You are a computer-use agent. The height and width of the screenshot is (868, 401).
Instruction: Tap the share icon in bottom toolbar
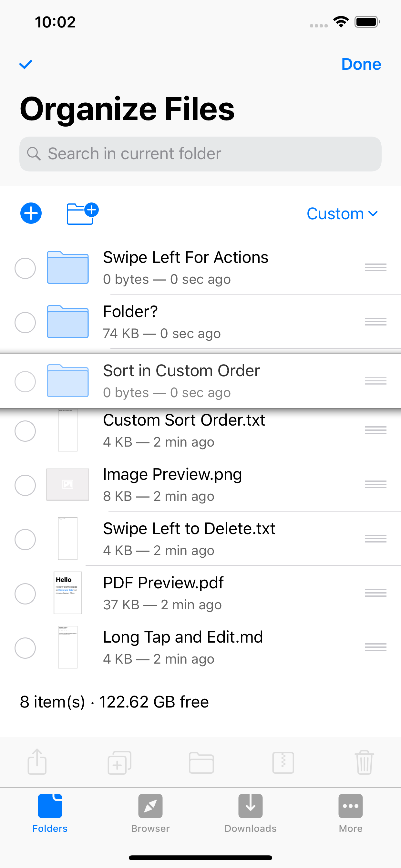coord(37,762)
